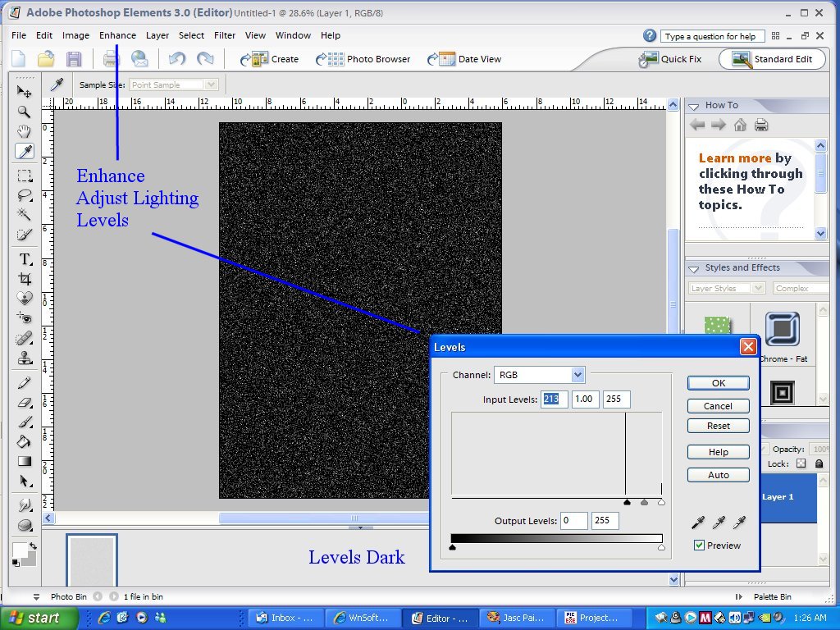The height and width of the screenshot is (630, 840).
Task: Click the white point eyedropper in Levels
Action: [x=740, y=522]
